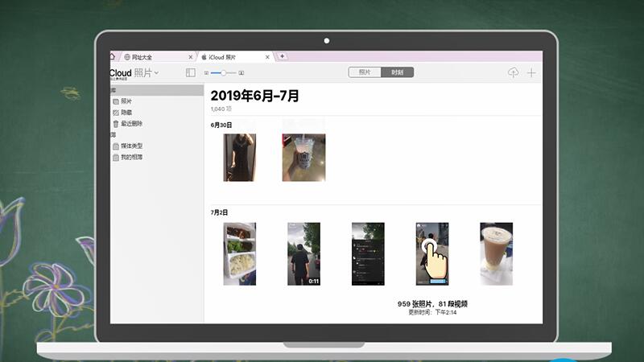Click the folder icon beside 我的相簿

pyautogui.click(x=116, y=157)
